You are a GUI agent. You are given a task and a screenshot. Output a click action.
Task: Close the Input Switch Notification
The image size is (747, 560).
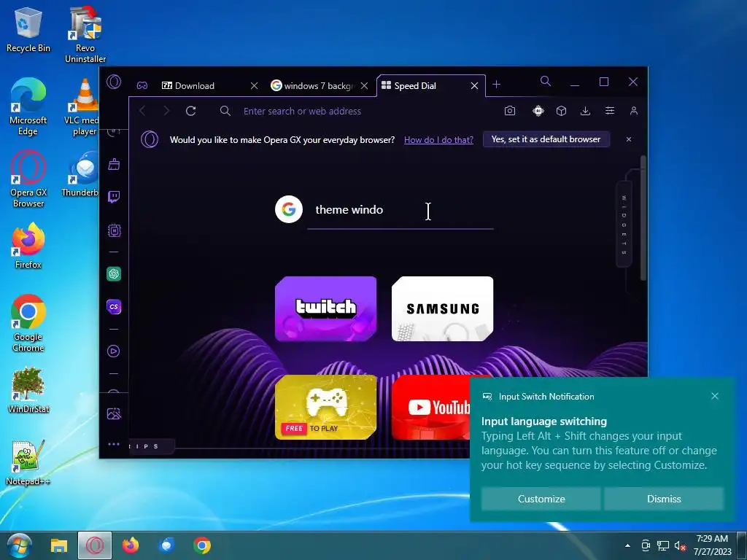tap(715, 396)
